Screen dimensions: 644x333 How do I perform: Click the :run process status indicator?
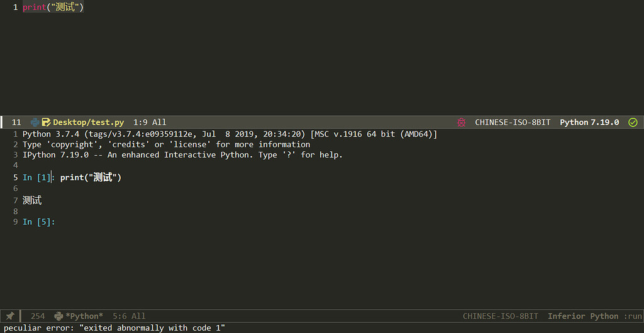632,316
